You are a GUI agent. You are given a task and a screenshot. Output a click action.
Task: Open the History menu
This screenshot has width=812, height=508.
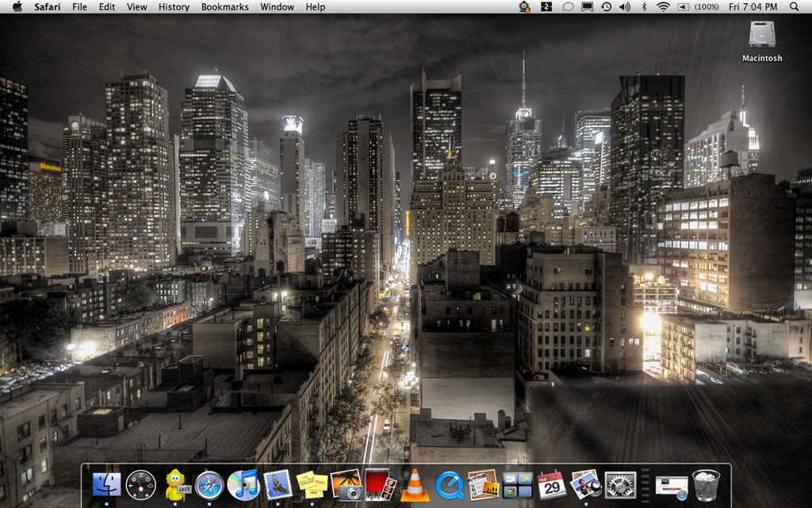pyautogui.click(x=174, y=6)
